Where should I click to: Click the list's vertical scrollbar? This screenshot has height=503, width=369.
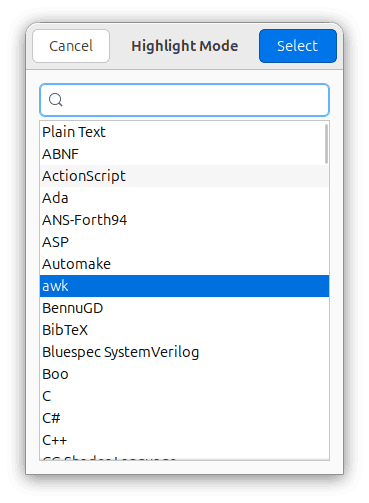326,144
